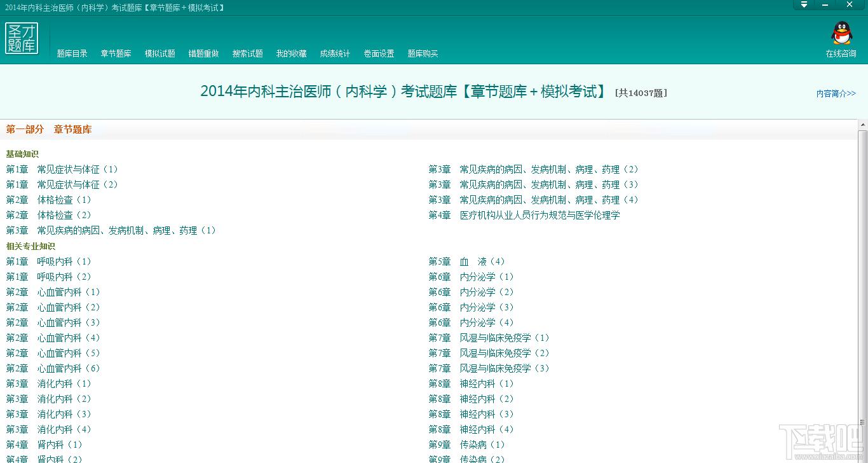This screenshot has height=463, width=868.
Task: Open 第7章 风湿与临床免疫学（2）
Action: tap(489, 353)
